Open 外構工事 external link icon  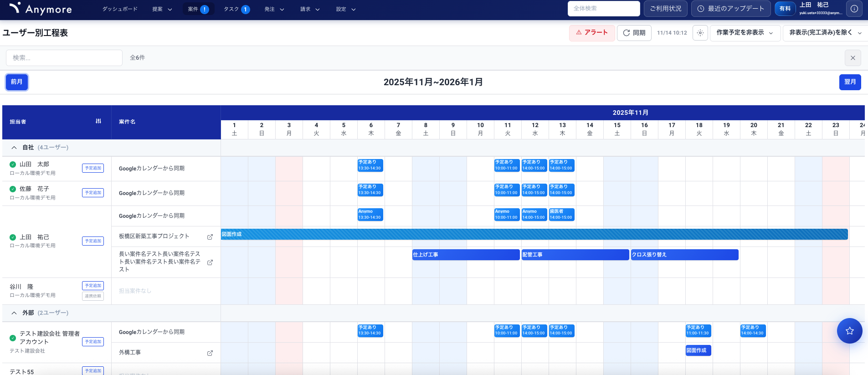click(x=210, y=353)
